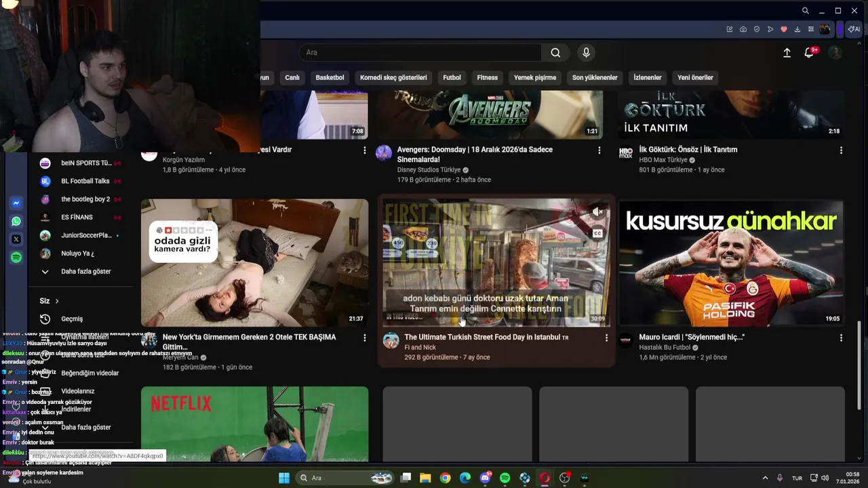This screenshot has height=488, width=868.
Task: Open Spotify from Windows taskbar
Action: coord(505,478)
